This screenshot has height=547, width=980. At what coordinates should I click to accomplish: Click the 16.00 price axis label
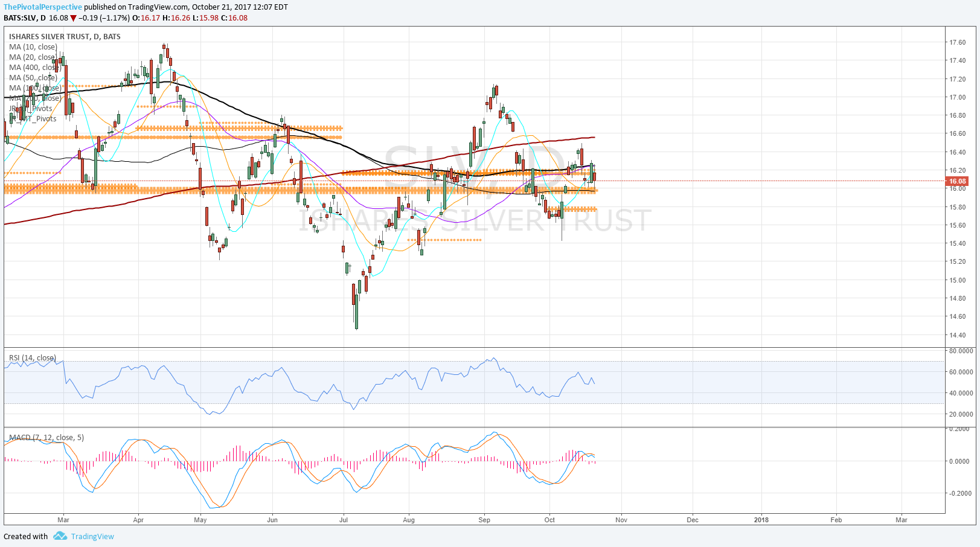tap(957, 188)
